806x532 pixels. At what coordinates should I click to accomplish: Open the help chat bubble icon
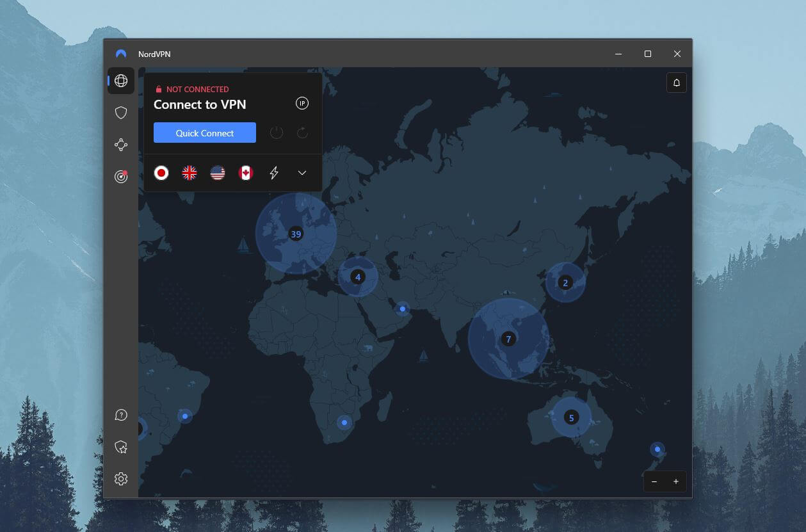coord(121,415)
